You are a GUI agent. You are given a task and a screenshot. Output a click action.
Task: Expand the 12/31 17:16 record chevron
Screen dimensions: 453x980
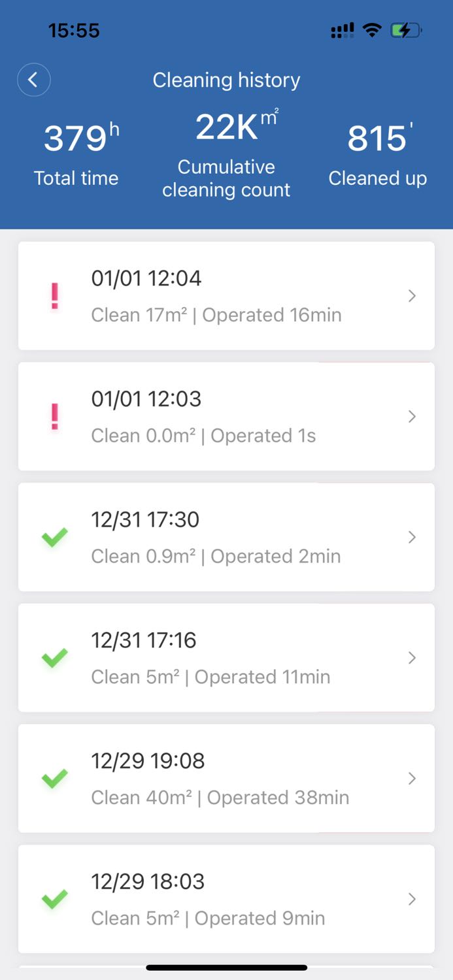412,657
